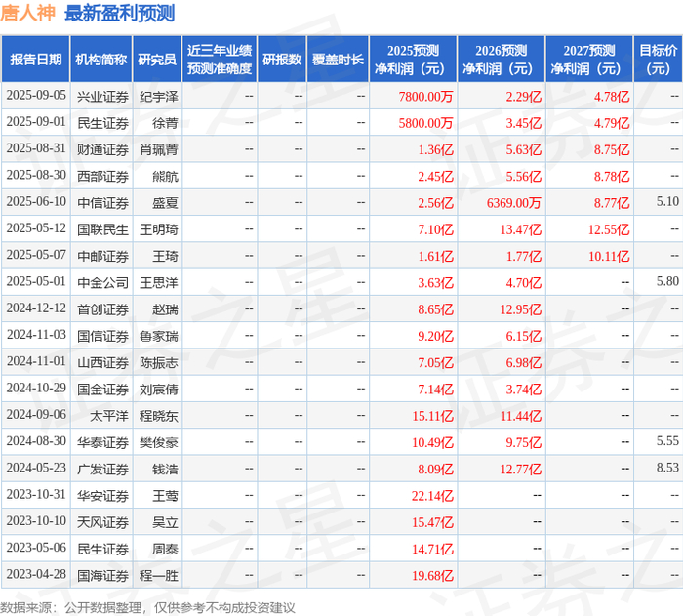Click target price 5.80

(x=667, y=281)
